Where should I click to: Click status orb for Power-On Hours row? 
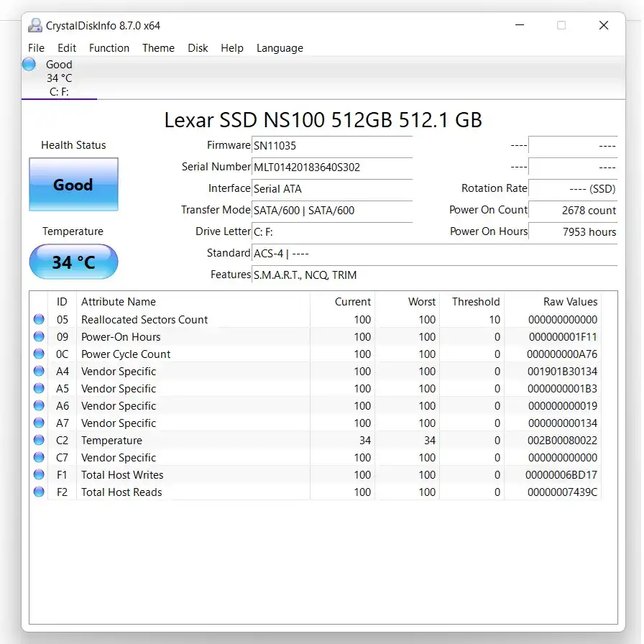point(39,336)
